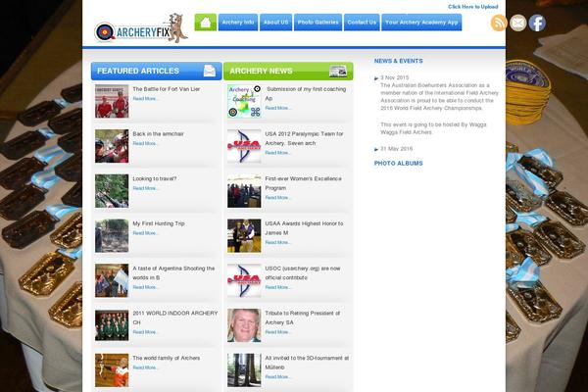Expand the 31 May 2016 news entry

click(x=396, y=149)
